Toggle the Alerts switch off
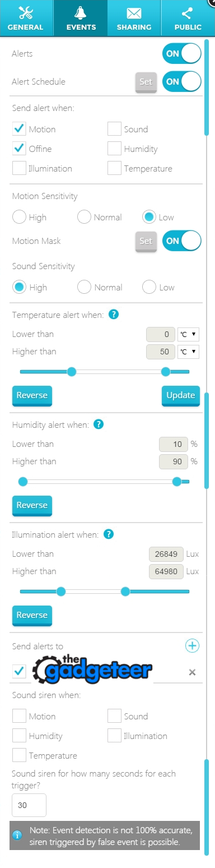Image resolution: width=215 pixels, height=868 pixels. (181, 54)
